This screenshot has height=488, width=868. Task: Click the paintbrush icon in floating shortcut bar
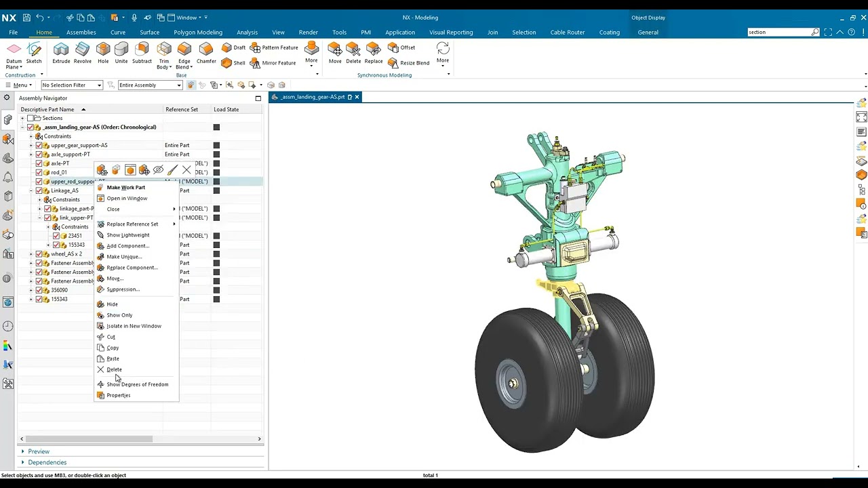coord(172,170)
